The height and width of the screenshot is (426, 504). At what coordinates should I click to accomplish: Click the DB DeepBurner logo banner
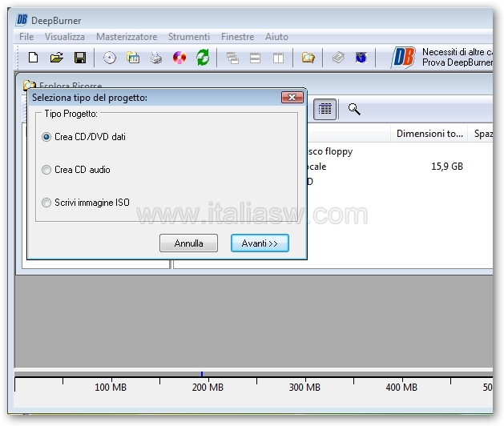coord(403,58)
